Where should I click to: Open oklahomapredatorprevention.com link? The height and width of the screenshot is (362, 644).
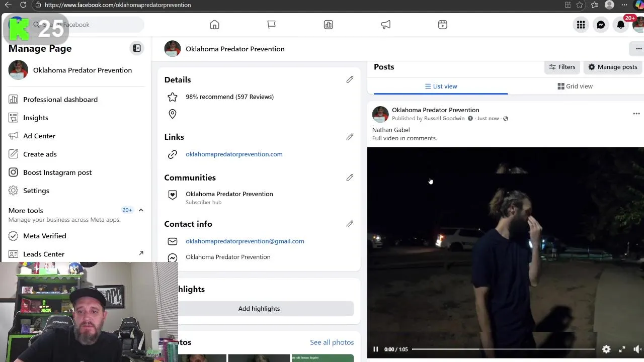coord(234,154)
